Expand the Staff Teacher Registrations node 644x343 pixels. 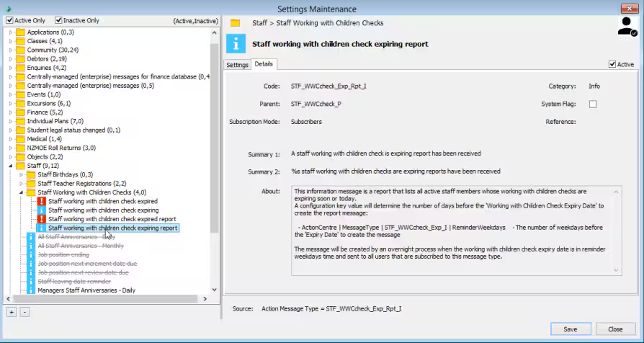pos(22,184)
